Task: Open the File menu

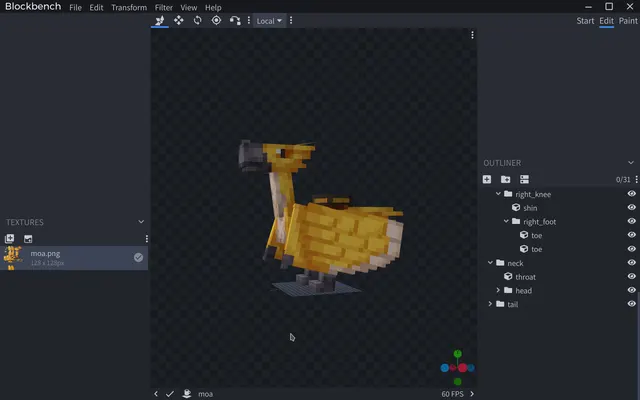Action: (75, 7)
